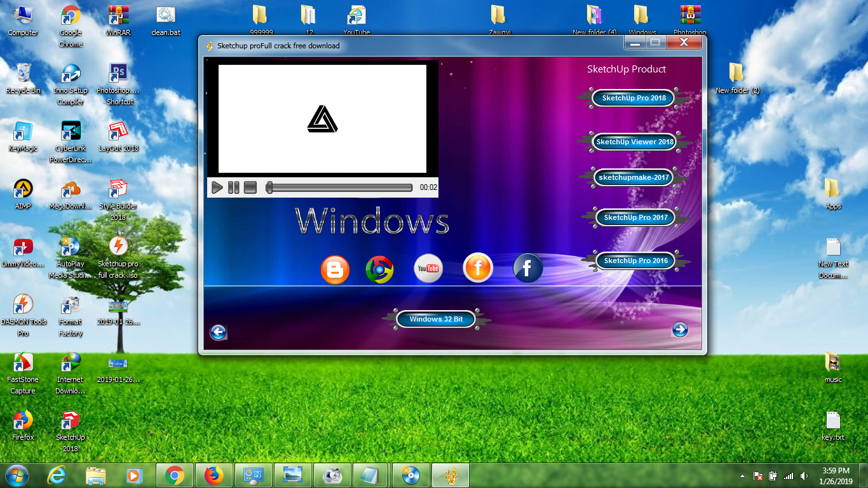Stop the video playback
The height and width of the screenshot is (488, 868).
250,187
